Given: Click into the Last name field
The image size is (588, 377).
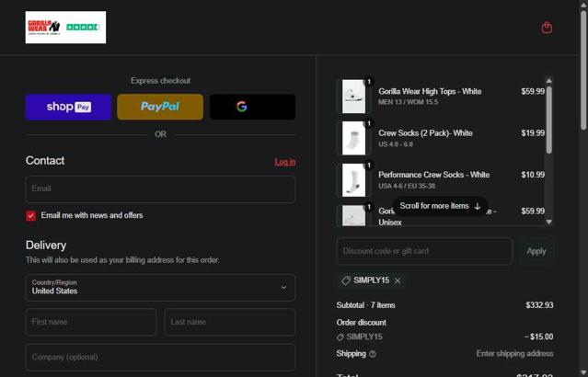Looking at the screenshot, I should pyautogui.click(x=229, y=322).
